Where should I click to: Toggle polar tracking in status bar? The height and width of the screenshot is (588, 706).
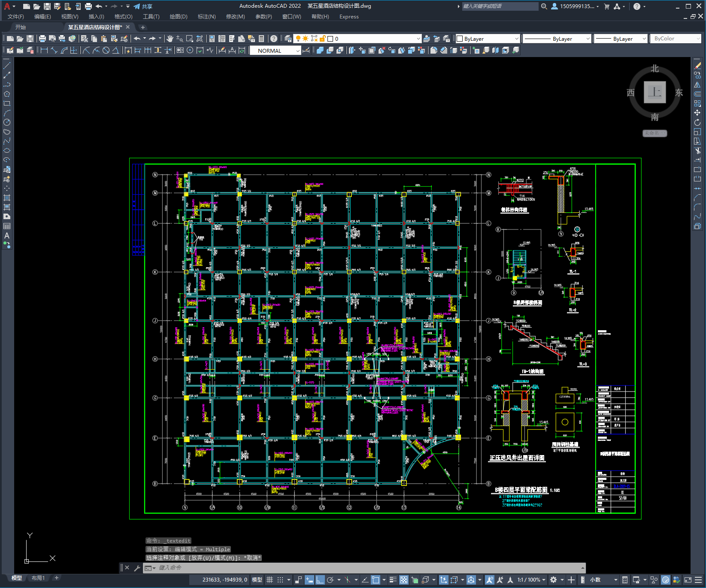pos(330,580)
